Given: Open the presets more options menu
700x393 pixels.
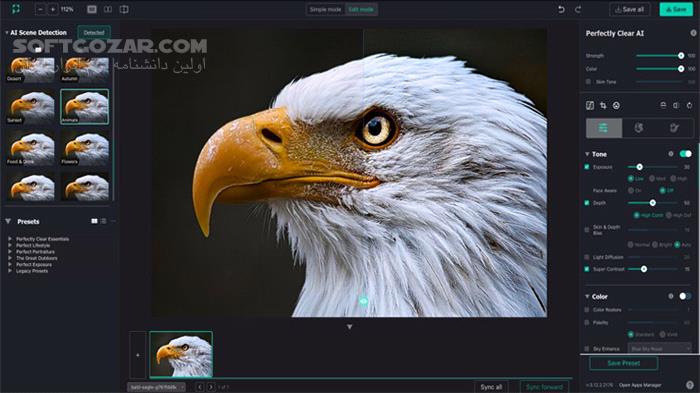Looking at the screenshot, I should [113, 221].
